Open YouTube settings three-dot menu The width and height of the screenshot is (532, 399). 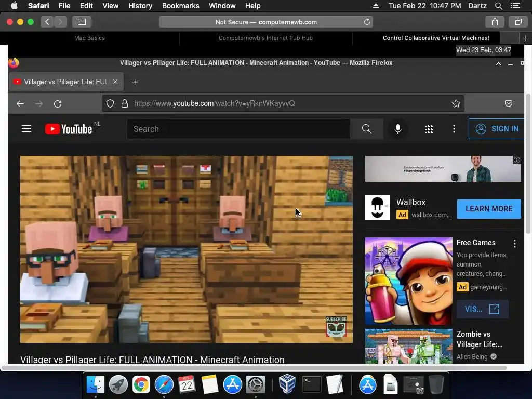coord(454,129)
